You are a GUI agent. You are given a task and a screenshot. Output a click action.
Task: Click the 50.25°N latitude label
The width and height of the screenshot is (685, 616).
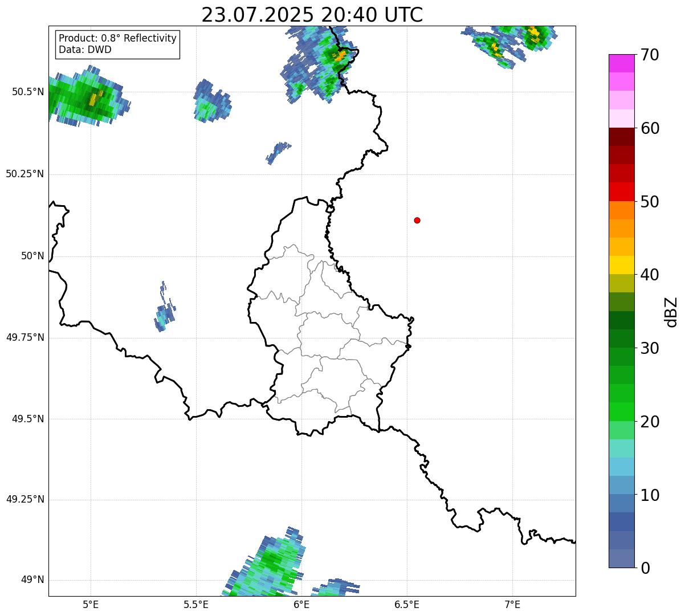coord(25,174)
